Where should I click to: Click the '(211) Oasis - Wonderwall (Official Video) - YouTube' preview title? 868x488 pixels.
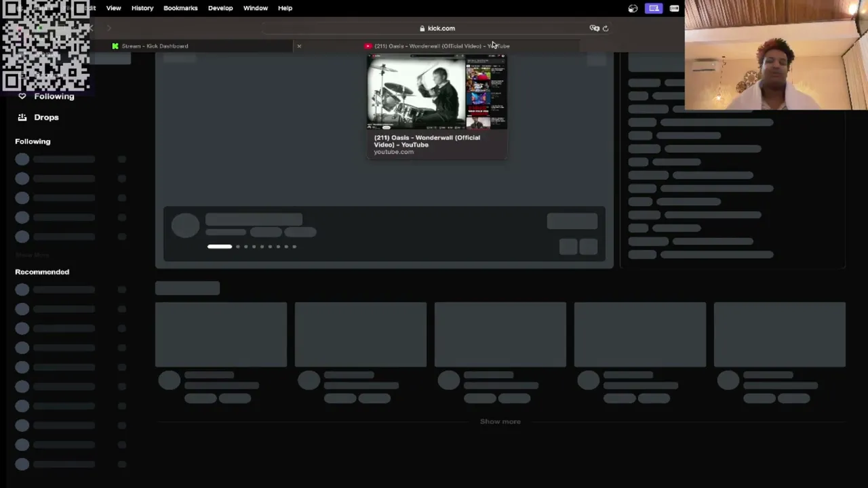coord(427,141)
